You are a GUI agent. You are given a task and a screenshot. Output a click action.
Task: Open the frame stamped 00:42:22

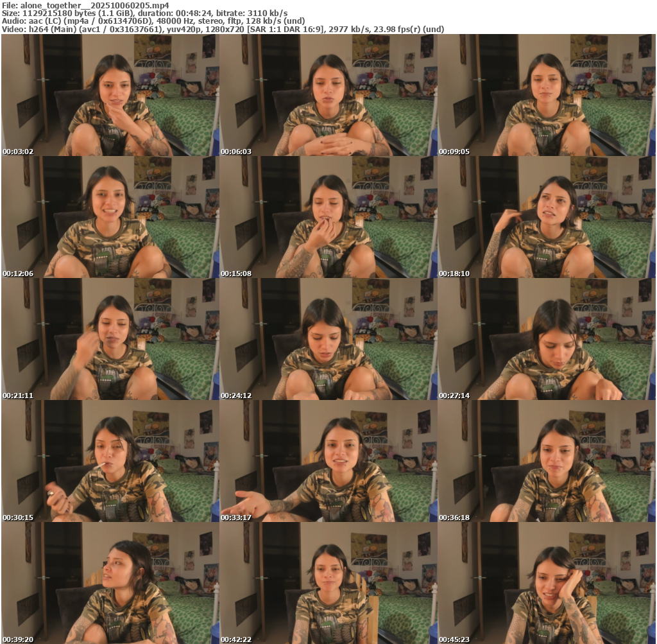pos(328,583)
